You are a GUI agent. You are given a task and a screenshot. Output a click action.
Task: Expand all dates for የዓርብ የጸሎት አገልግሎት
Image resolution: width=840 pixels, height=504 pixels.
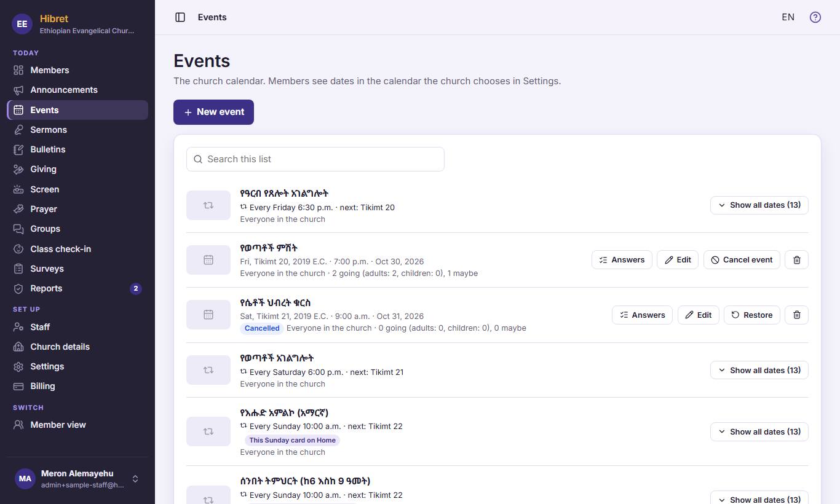tap(759, 205)
